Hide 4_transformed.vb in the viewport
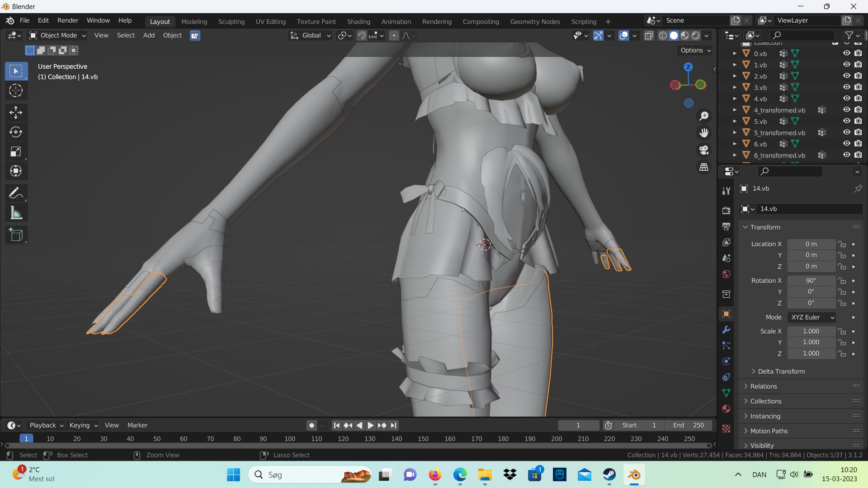 click(x=847, y=110)
